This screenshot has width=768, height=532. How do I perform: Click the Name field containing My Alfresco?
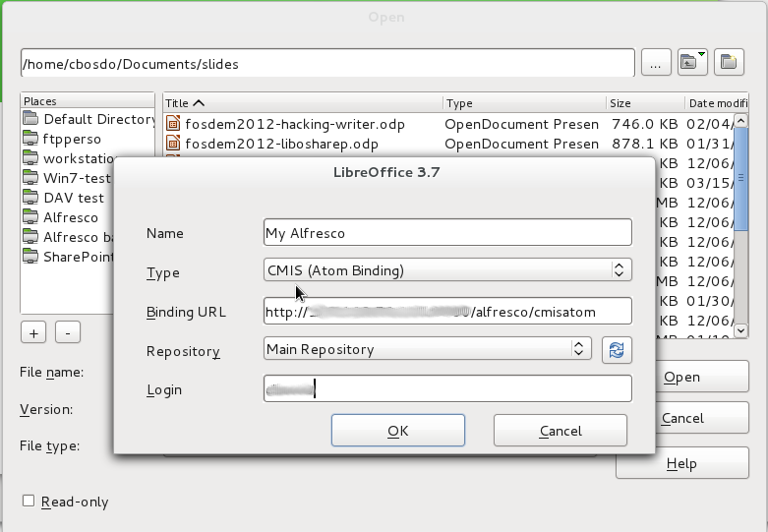(447, 232)
